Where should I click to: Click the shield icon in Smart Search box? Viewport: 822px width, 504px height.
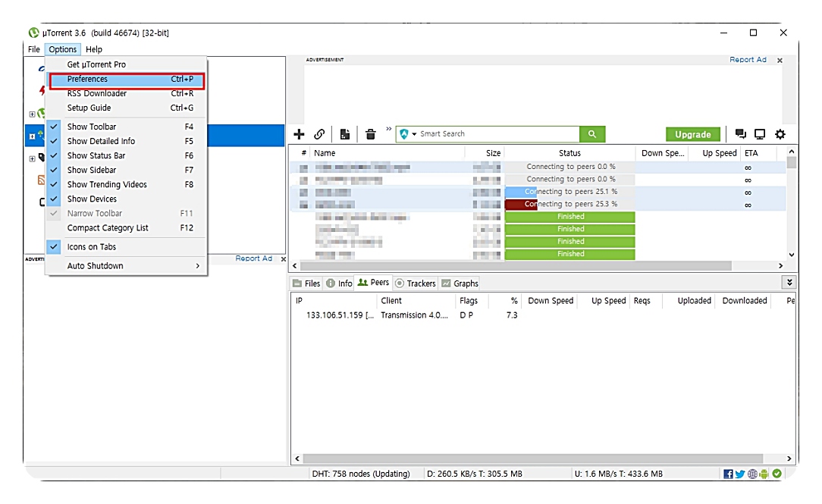pyautogui.click(x=403, y=134)
